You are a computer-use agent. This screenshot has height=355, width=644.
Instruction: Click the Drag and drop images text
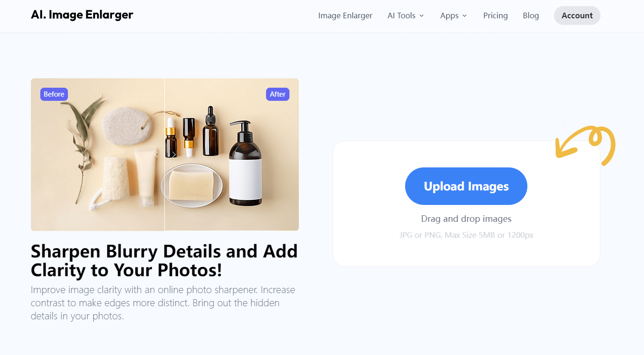[466, 219]
